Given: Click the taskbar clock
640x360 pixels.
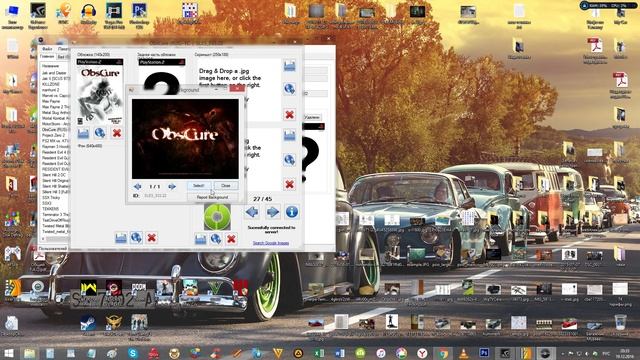Looking at the screenshot, I should click(624, 353).
